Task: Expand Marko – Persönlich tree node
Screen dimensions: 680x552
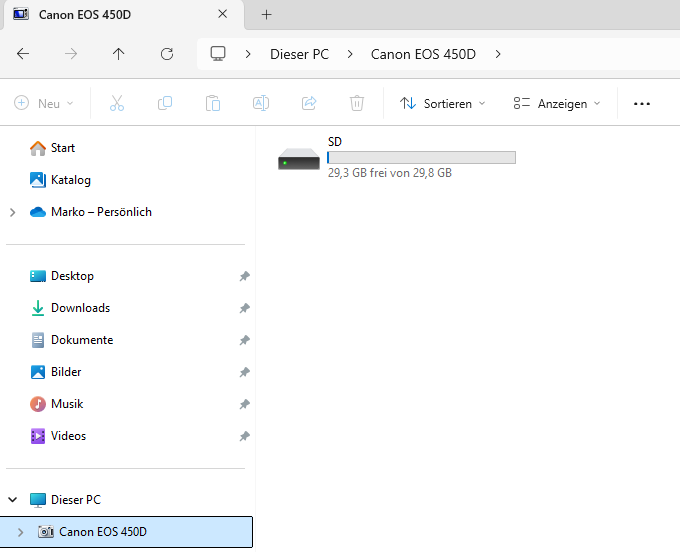Action: (13, 212)
